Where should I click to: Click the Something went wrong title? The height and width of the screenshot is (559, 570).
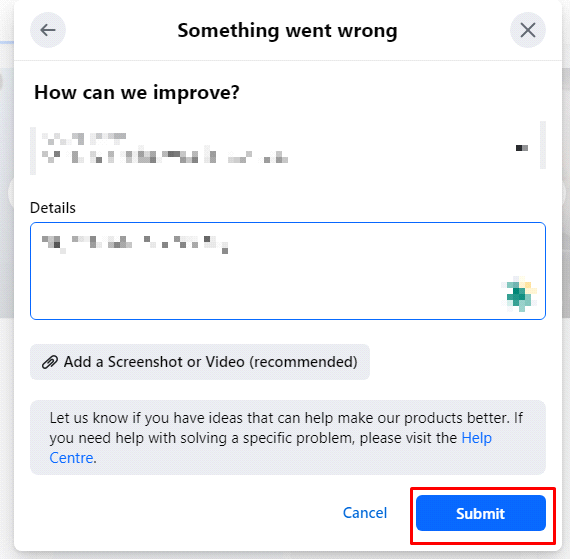(x=287, y=31)
